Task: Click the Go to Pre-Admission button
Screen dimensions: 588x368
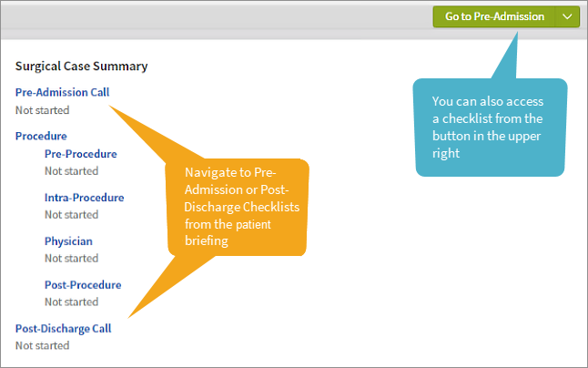Action: (494, 16)
